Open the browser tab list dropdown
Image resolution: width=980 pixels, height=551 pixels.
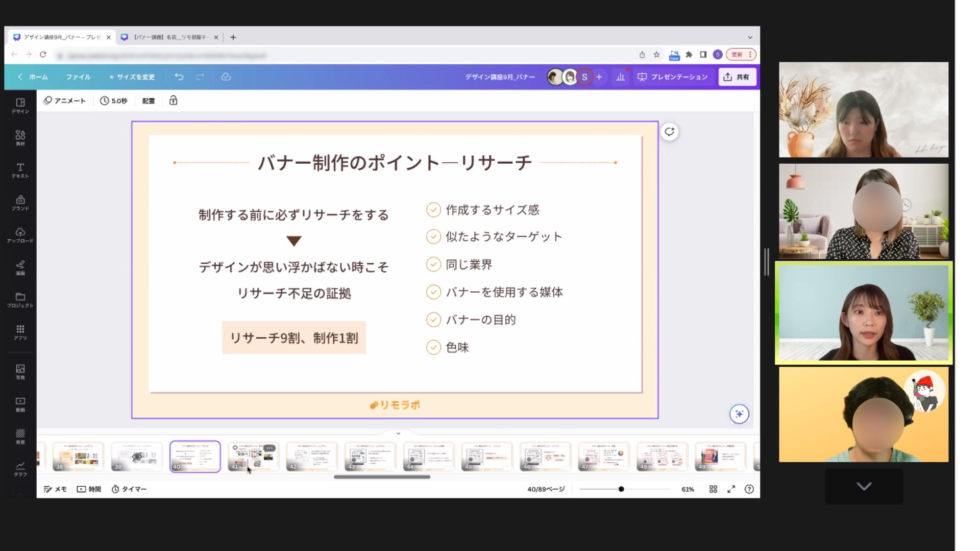click(750, 37)
